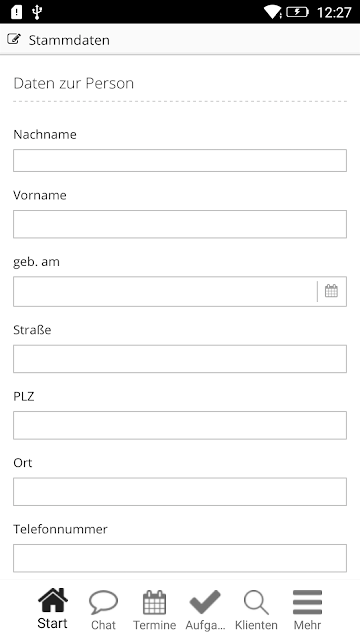
Task: Click the Stammdaten edit pencil icon
Action: 14,39
